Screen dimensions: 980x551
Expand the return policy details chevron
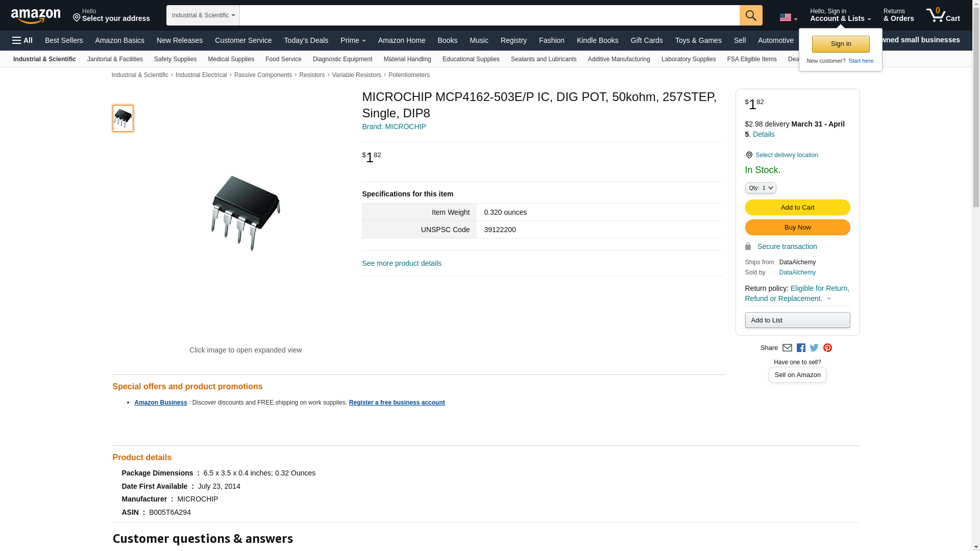tap(829, 299)
